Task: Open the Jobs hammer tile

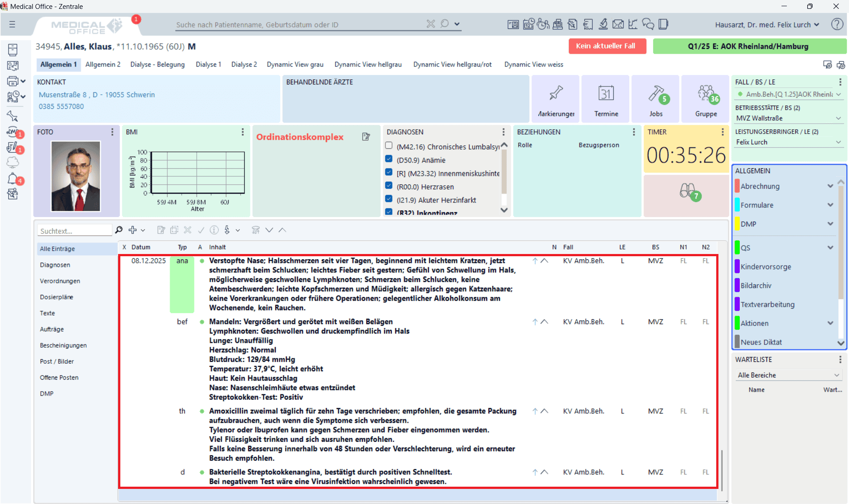Action: point(656,99)
